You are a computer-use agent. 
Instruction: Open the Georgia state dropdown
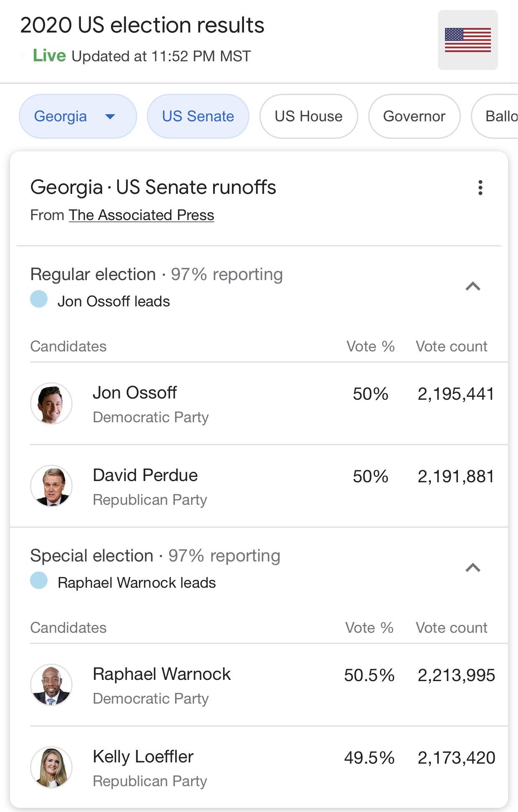[78, 116]
